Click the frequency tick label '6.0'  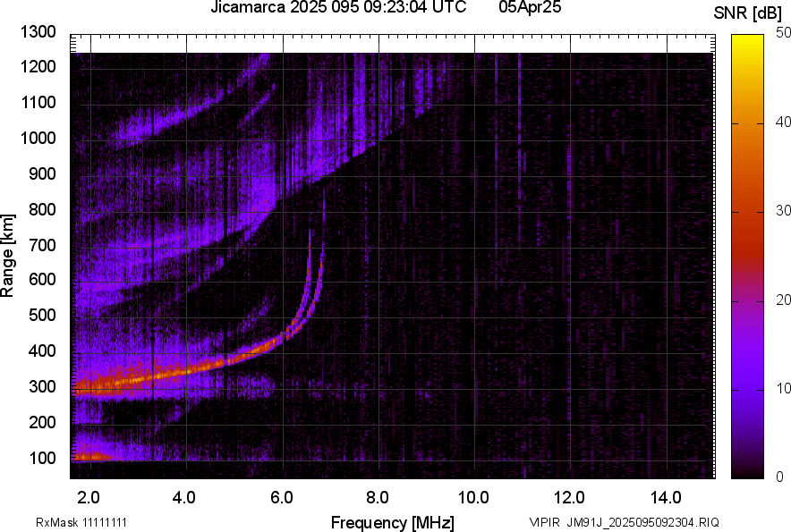282,498
